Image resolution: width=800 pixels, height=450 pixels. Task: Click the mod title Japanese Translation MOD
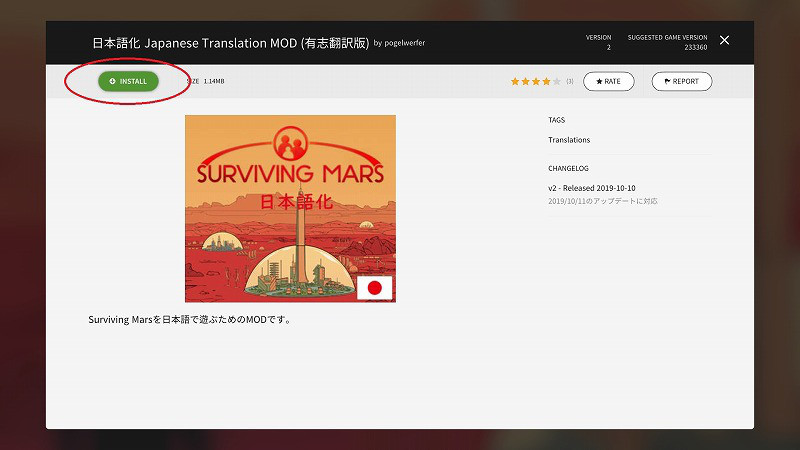pos(231,43)
